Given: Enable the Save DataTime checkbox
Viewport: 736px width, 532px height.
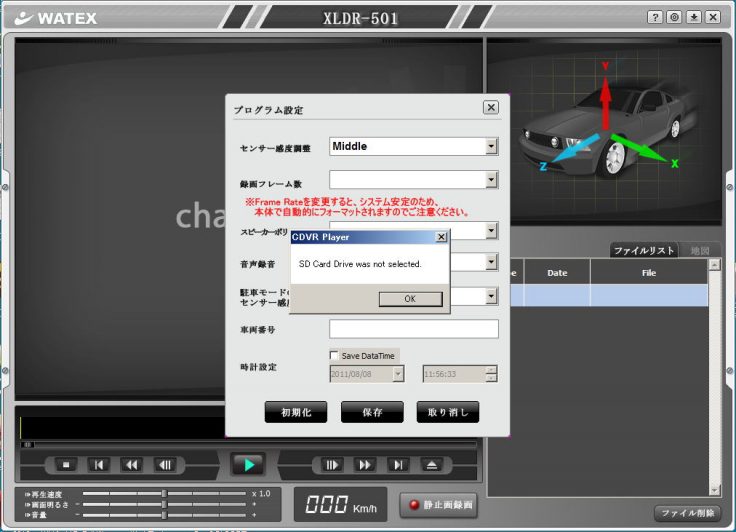Looking at the screenshot, I should [334, 355].
